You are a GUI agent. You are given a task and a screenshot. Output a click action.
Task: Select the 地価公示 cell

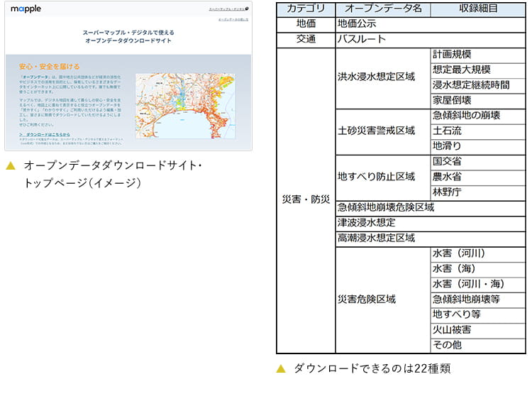tap(431, 24)
